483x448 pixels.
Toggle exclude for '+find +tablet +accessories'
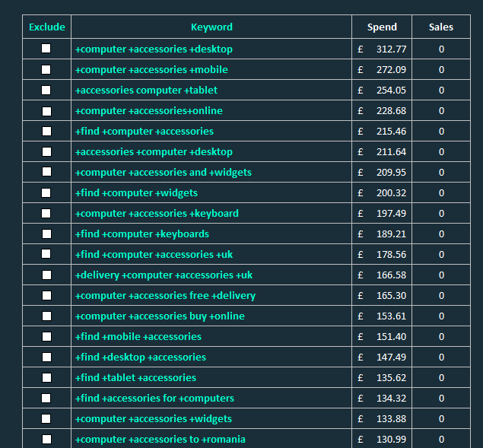[x=46, y=377]
